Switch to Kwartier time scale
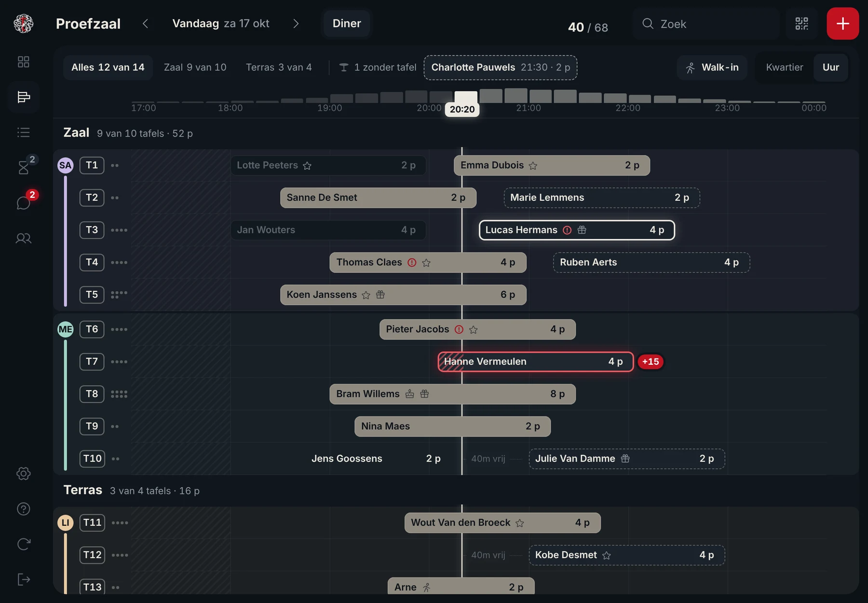 coord(784,68)
